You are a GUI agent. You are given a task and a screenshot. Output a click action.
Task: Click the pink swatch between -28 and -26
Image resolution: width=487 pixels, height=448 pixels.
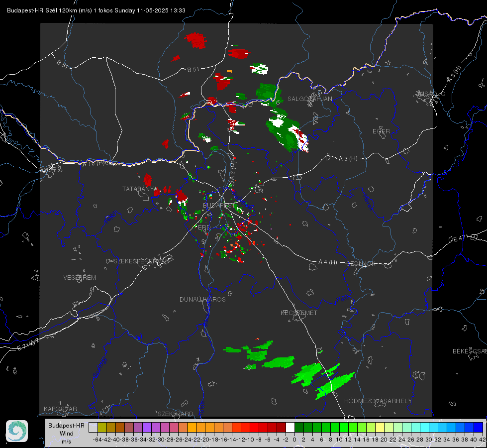point(174,427)
